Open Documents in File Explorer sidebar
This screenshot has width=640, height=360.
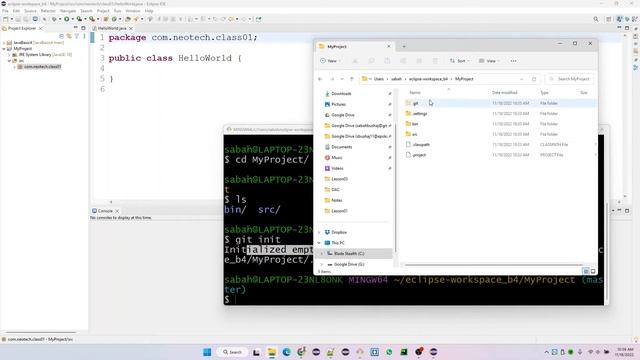[341, 147]
